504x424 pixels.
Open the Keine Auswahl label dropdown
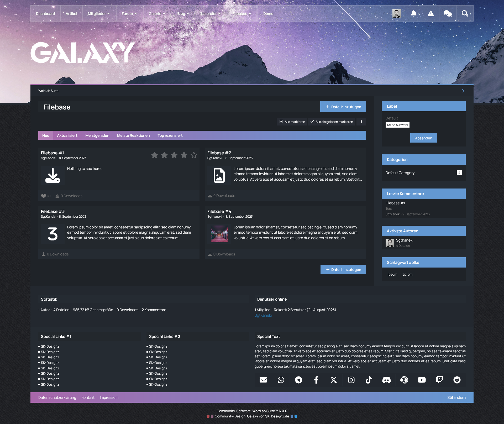coord(397,125)
